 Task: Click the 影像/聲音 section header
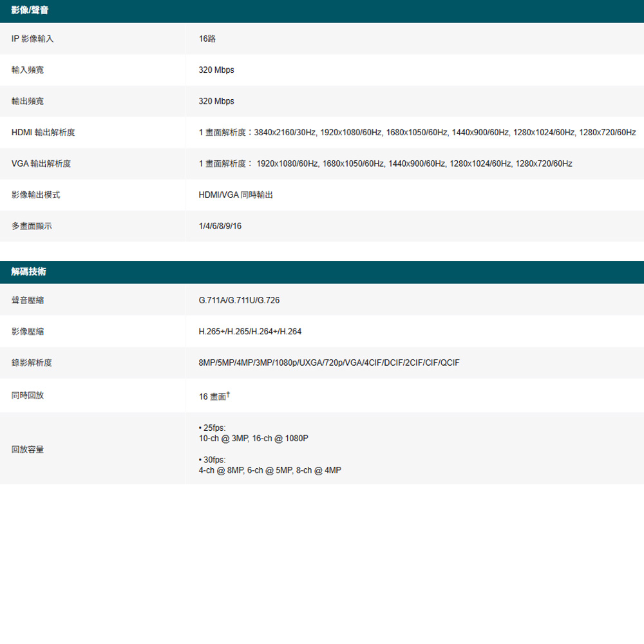click(x=30, y=10)
